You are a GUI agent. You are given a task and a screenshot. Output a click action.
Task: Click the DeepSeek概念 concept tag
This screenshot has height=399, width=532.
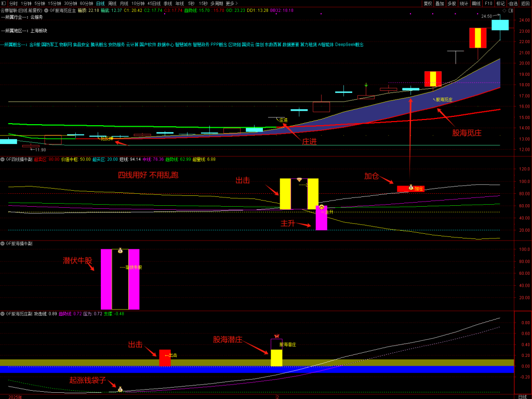[349, 45]
